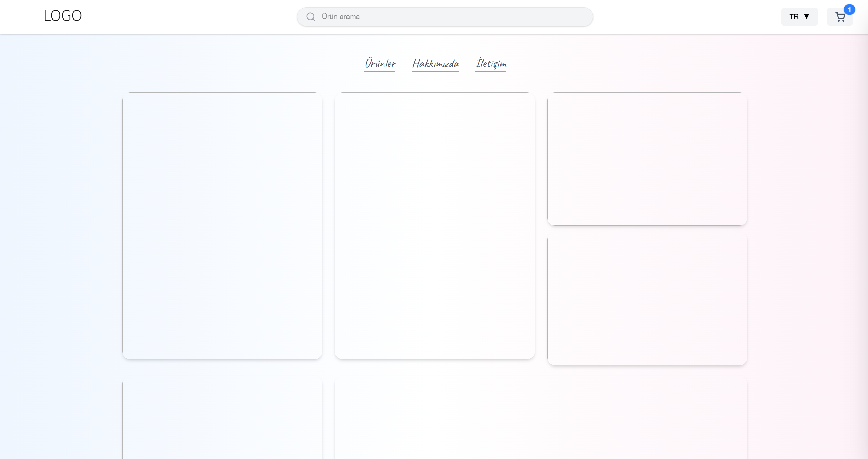The height and width of the screenshot is (459, 868).
Task: Navigate to the İletişim link
Action: click(x=490, y=64)
